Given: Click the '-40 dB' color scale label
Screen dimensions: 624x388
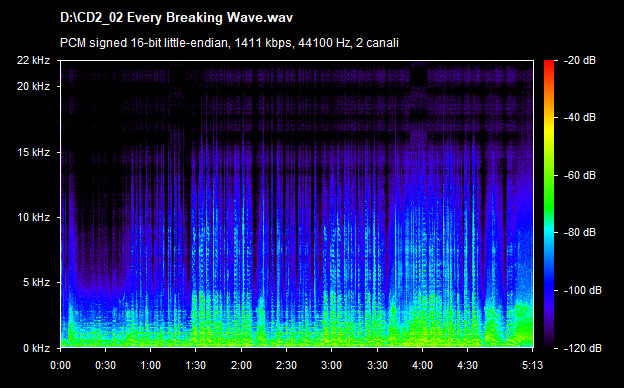Looking at the screenshot, I should tap(580, 117).
